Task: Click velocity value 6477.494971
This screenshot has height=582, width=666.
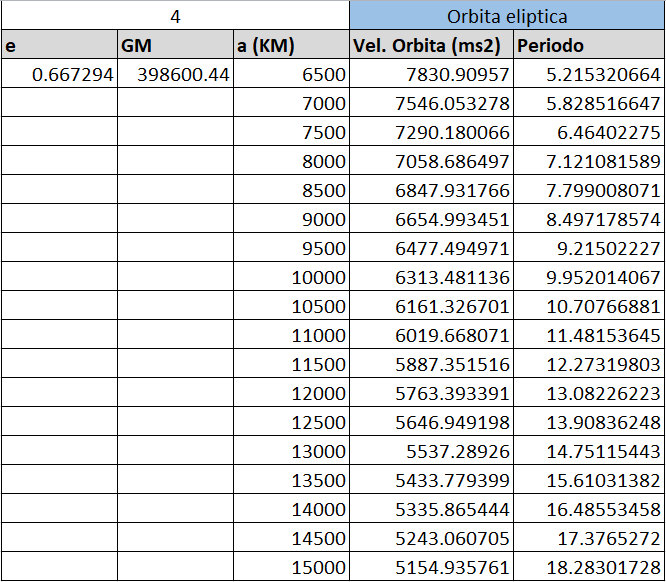Action: coord(432,247)
